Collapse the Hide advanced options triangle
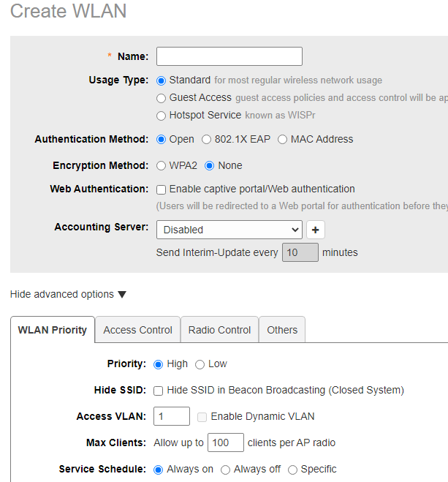The height and width of the screenshot is (482, 448). tap(122, 295)
